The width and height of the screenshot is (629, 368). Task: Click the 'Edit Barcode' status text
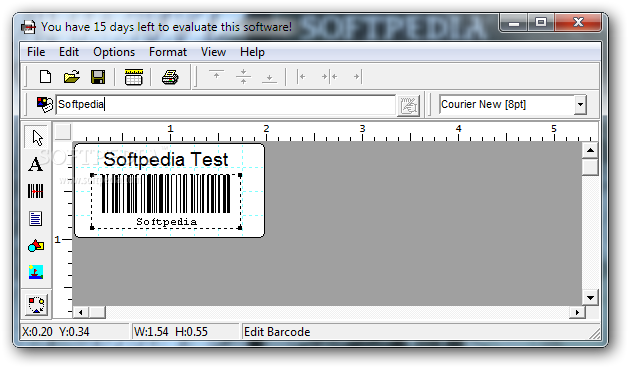point(277,332)
